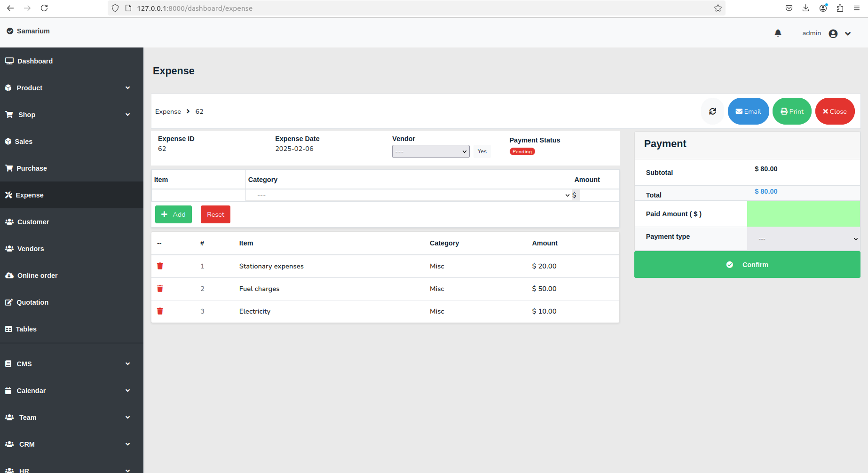Open the Category dropdown in item row
The image size is (868, 473).
click(x=409, y=195)
